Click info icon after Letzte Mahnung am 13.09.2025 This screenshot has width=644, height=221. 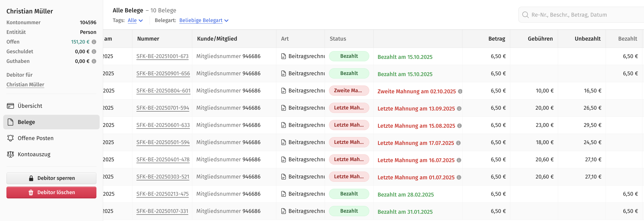459,109
